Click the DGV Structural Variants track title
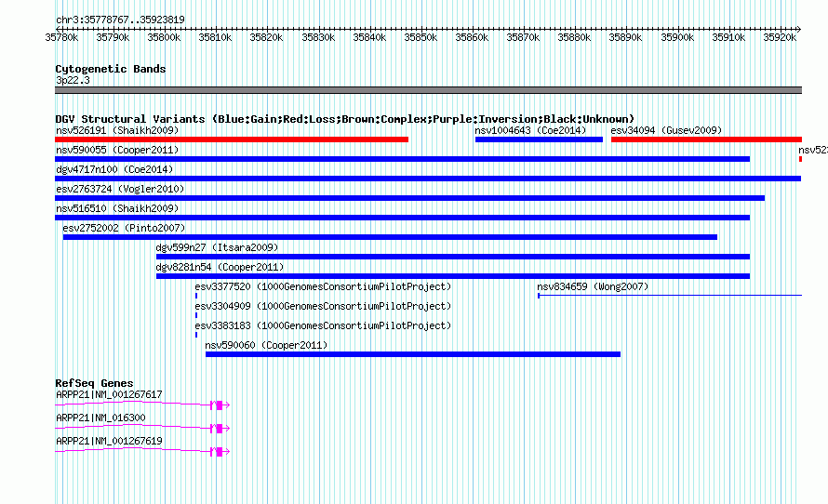Image resolution: width=828 pixels, height=504 pixels. [x=345, y=119]
